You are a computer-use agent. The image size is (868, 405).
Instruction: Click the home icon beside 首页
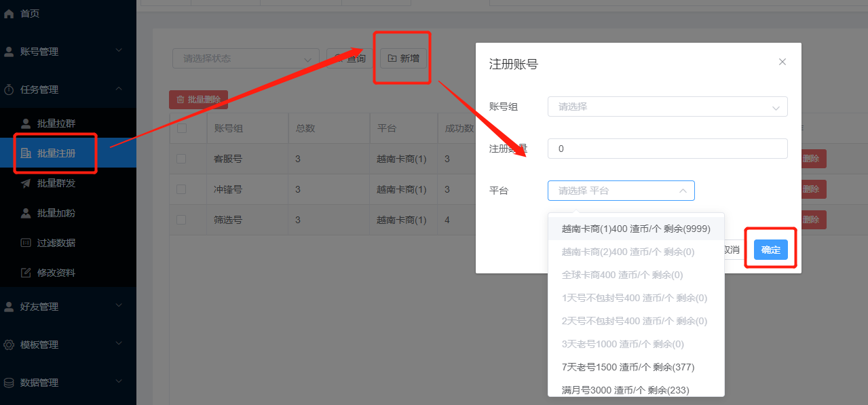pyautogui.click(x=9, y=14)
